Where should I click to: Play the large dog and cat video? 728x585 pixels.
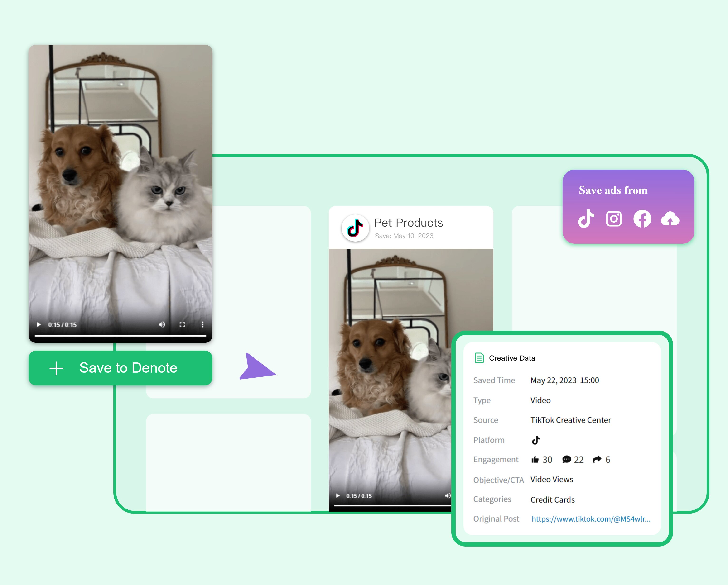[39, 324]
